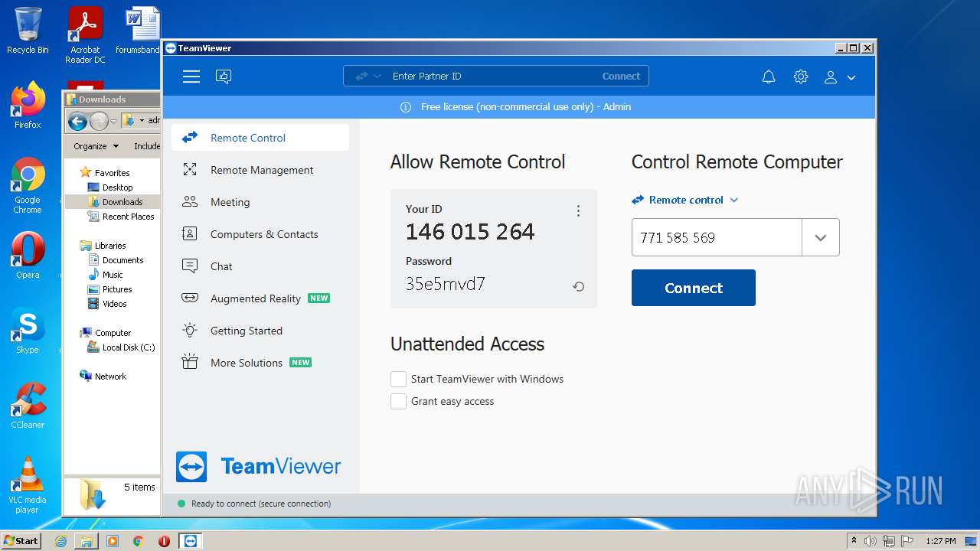Image resolution: width=980 pixels, height=551 pixels.
Task: Tick the Grant easy access checkbox
Action: pos(398,401)
